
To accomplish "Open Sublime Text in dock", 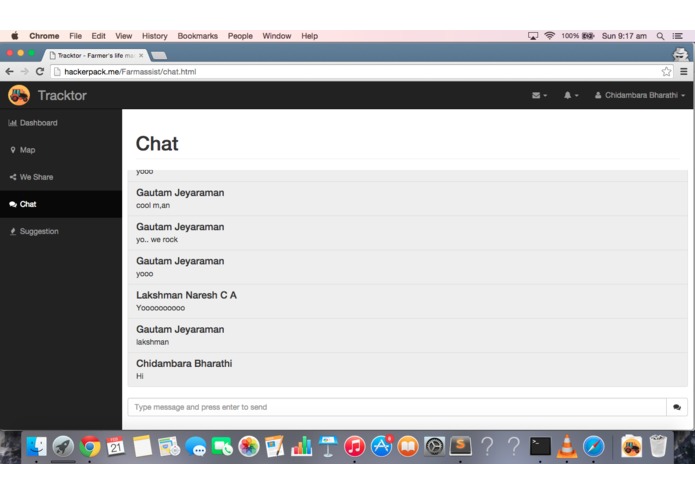I will point(461,446).
